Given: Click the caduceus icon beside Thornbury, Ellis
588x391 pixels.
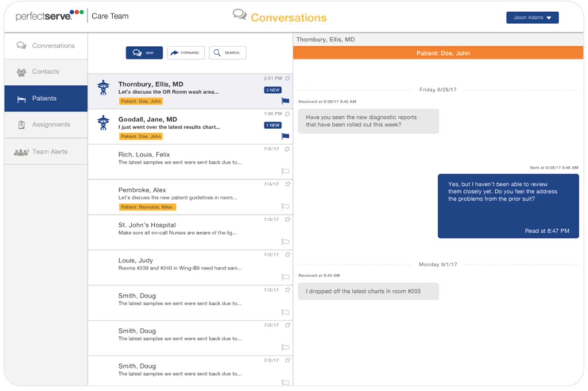Looking at the screenshot, I should pos(103,87).
